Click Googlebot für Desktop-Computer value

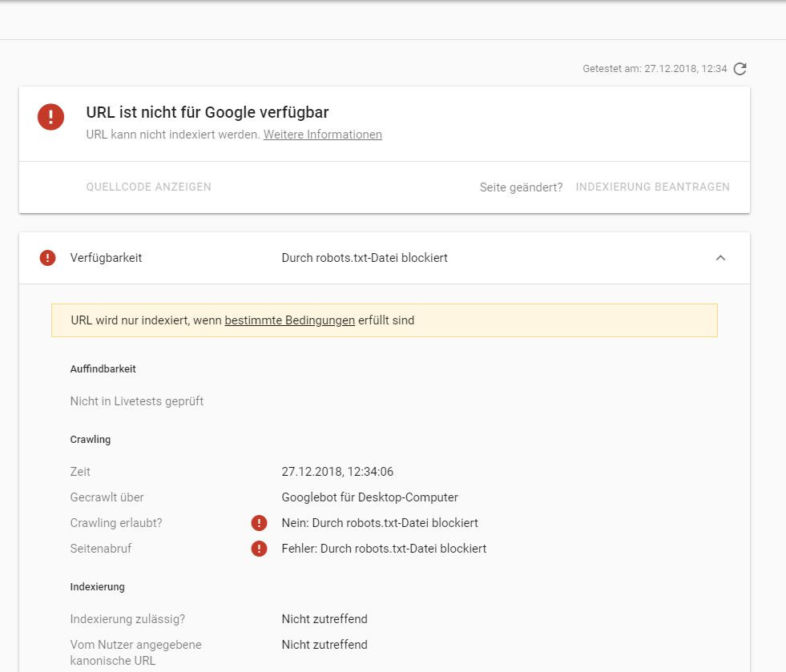370,497
